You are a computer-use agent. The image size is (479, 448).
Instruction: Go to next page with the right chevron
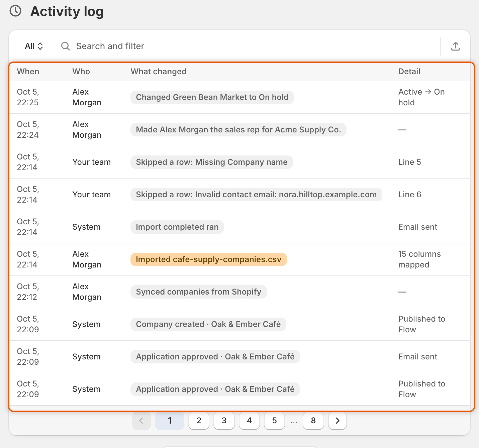(338, 421)
